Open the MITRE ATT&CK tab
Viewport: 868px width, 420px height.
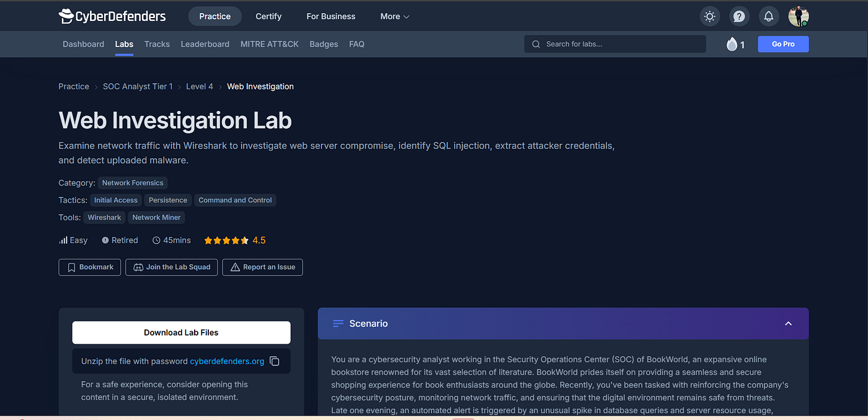270,44
